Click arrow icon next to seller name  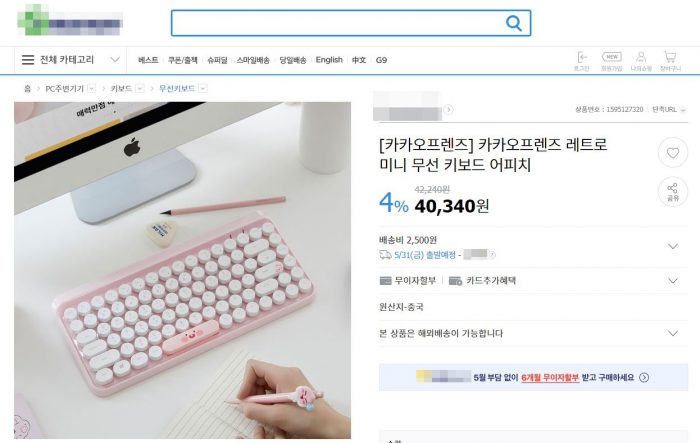coord(448,109)
